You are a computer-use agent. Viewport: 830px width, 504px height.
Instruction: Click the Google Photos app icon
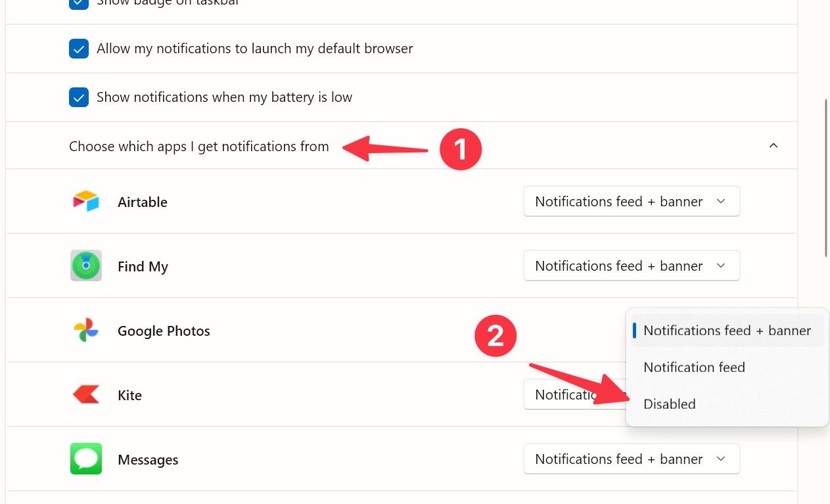coord(85,331)
